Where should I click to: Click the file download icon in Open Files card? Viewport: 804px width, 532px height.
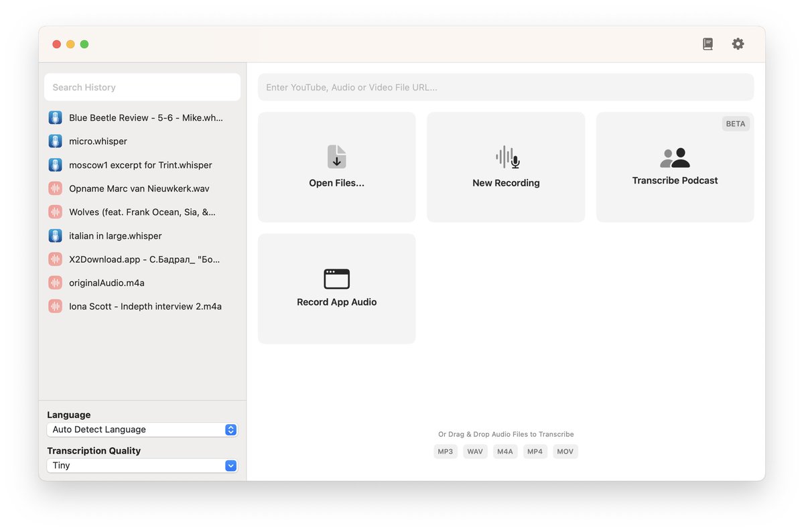coord(337,157)
